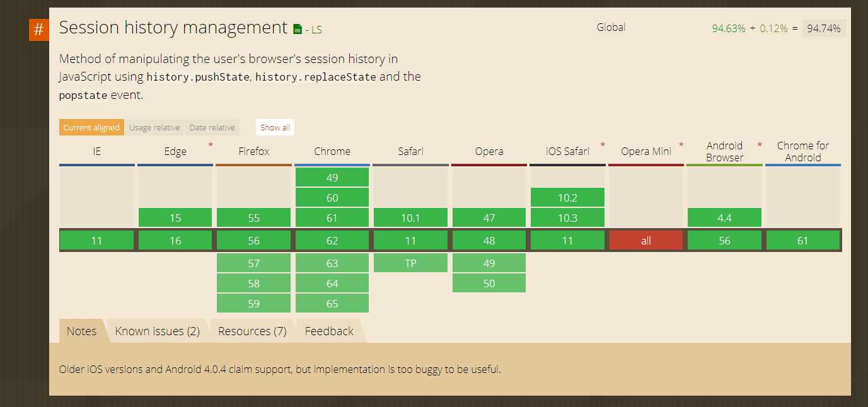Select the Chrome 64 support cell

coord(332,284)
